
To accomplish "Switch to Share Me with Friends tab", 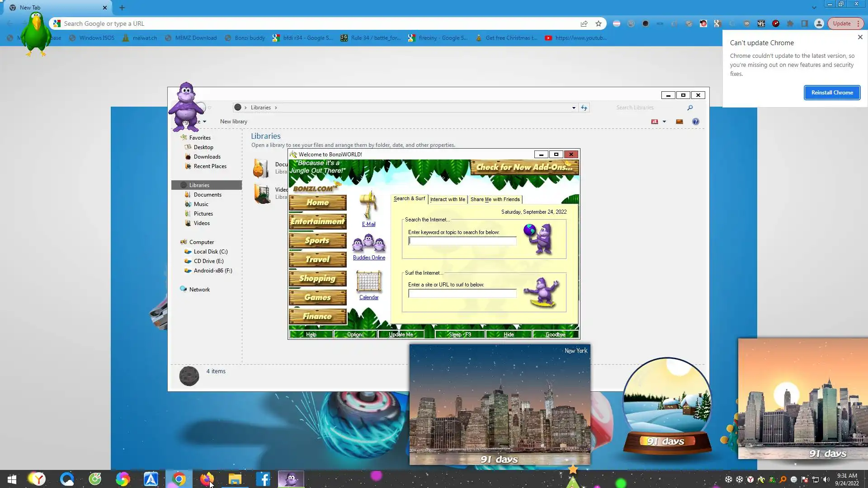I will [x=495, y=199].
